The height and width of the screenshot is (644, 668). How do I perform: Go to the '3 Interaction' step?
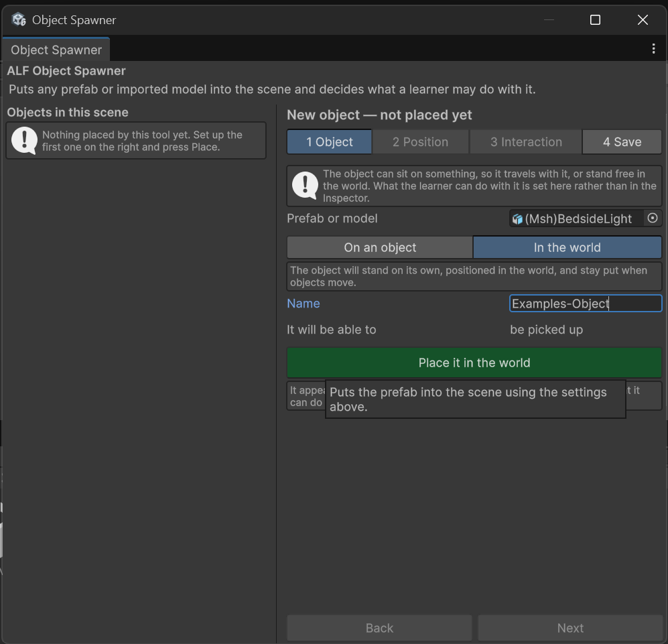[526, 142]
